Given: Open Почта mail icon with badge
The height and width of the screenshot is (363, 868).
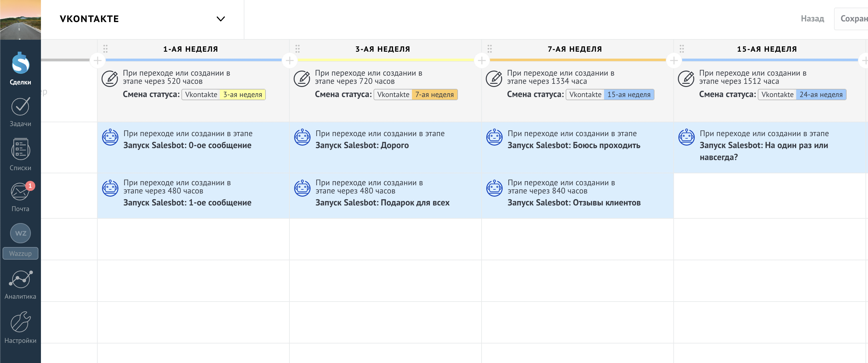Looking at the screenshot, I should point(20,192).
